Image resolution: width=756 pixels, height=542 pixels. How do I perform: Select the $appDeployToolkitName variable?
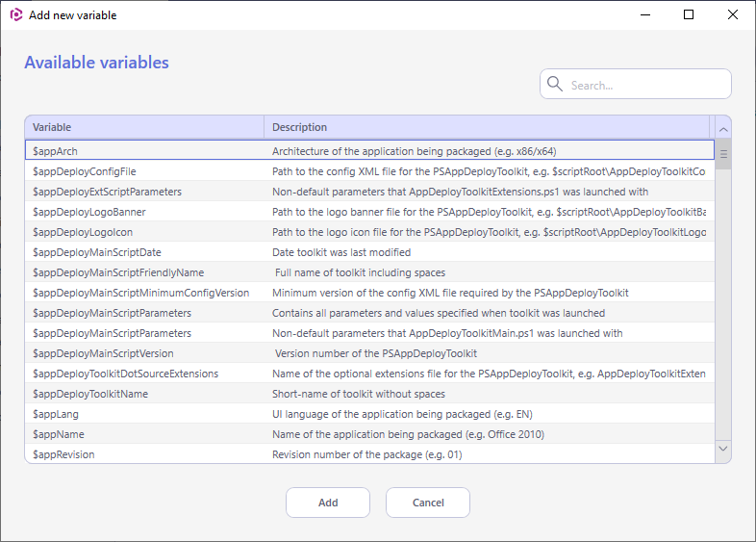point(90,395)
